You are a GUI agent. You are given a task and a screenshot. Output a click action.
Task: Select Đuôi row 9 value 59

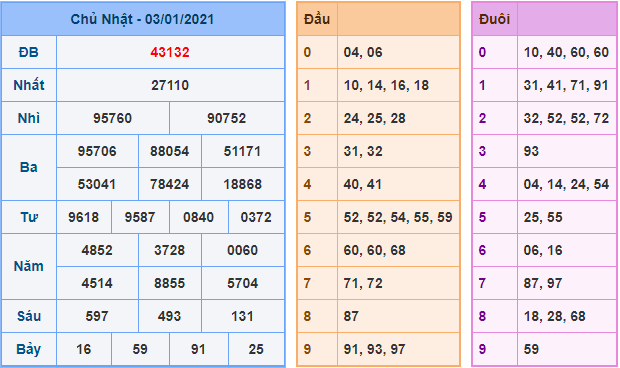click(x=531, y=349)
